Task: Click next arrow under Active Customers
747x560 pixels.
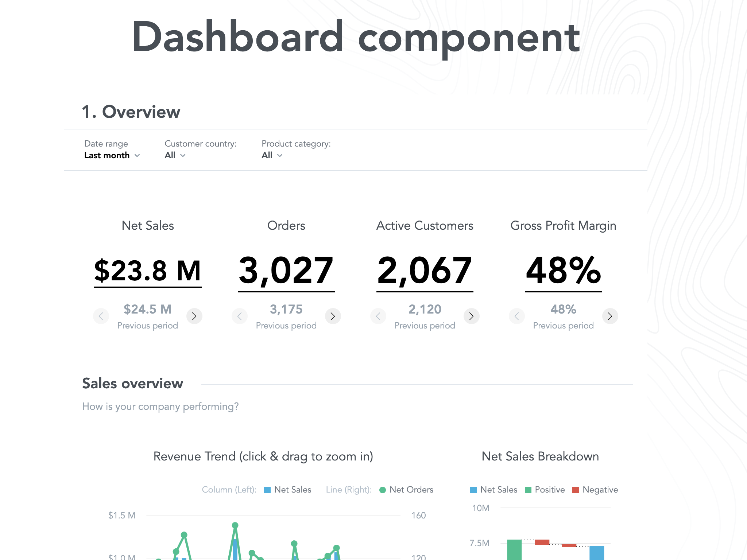Action: tap(471, 316)
